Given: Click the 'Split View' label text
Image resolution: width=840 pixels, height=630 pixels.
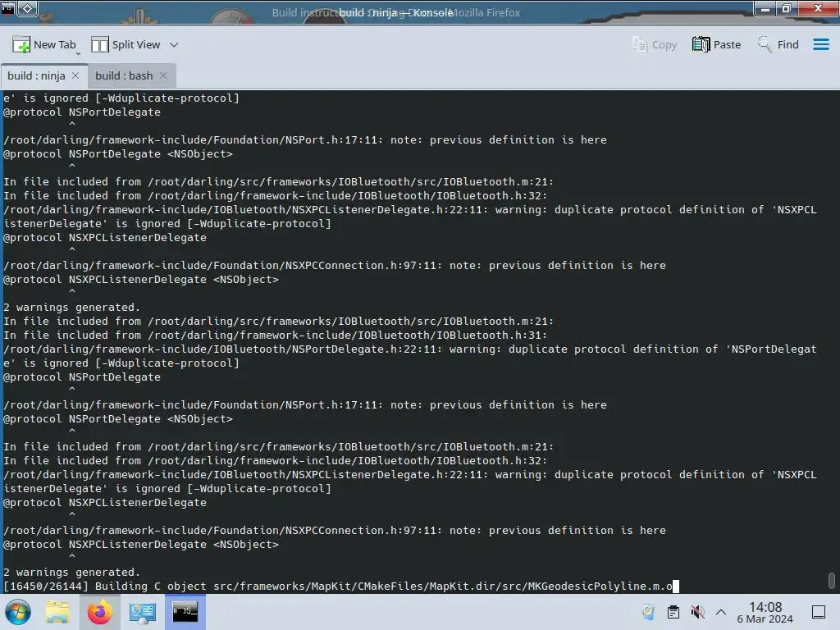Looking at the screenshot, I should coord(136,44).
